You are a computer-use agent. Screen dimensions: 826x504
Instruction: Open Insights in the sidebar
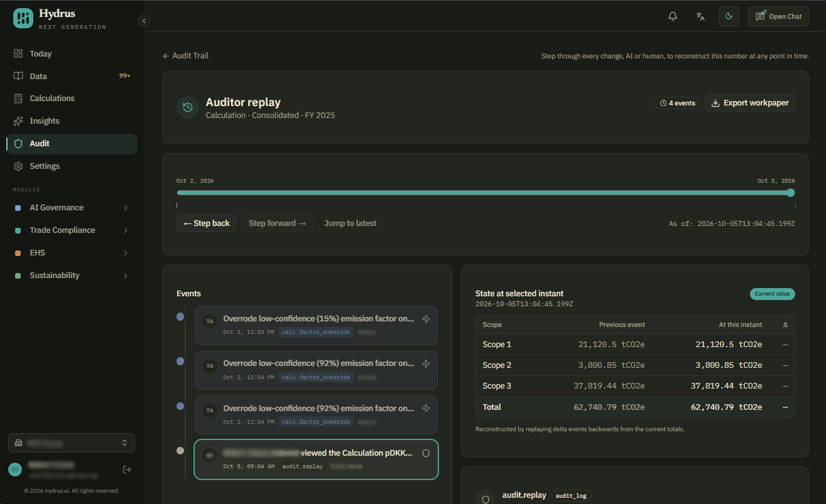tap(72, 121)
